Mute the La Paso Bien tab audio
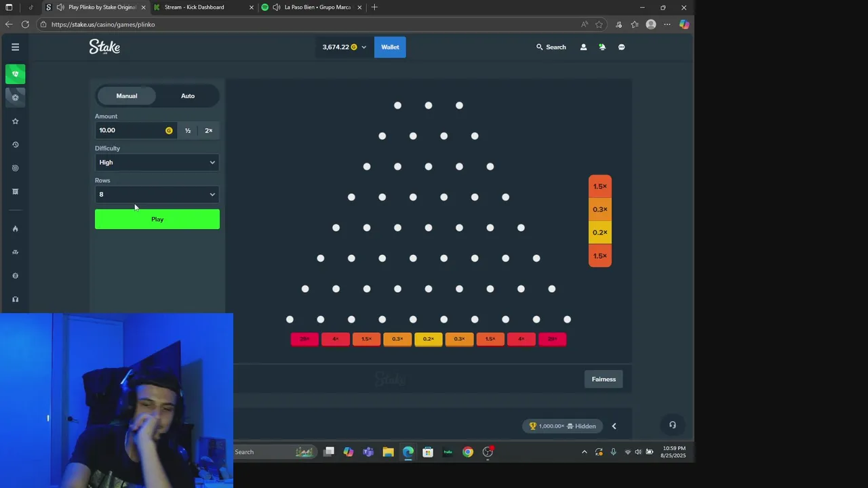 point(276,7)
